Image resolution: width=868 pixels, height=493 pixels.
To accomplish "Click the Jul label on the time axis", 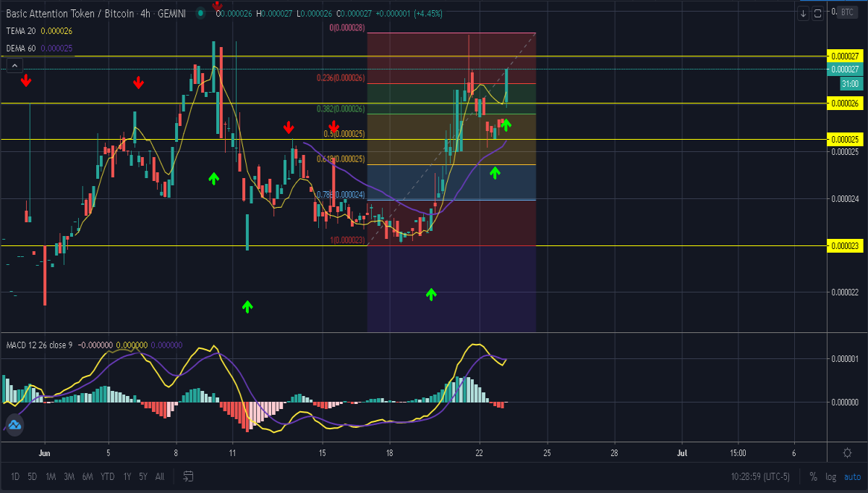I will pos(682,452).
